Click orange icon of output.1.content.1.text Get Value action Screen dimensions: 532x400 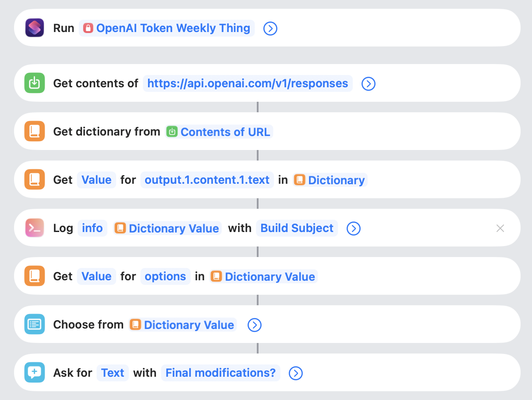35,179
